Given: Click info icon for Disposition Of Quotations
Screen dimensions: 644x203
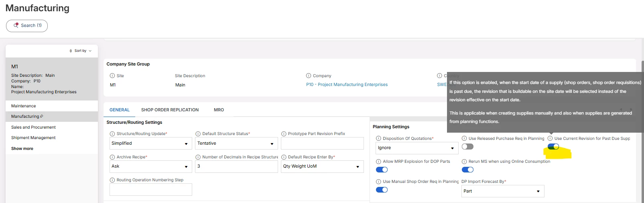Looking at the screenshot, I should [x=378, y=138].
